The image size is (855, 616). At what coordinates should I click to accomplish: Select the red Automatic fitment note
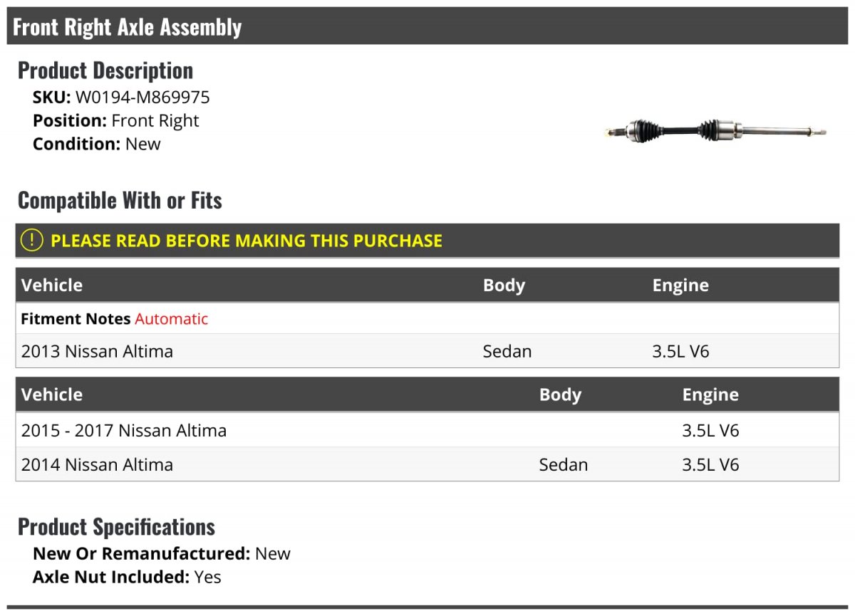171,319
